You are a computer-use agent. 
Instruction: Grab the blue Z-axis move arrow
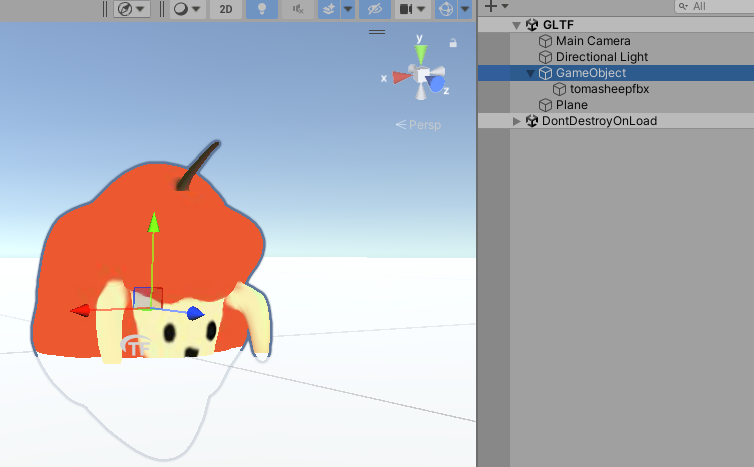[x=195, y=313]
